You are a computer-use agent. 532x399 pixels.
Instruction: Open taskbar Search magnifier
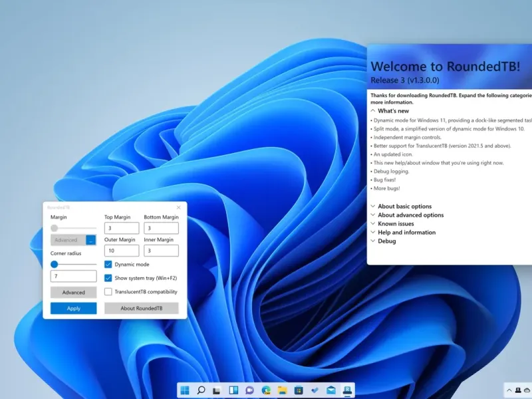pyautogui.click(x=201, y=390)
